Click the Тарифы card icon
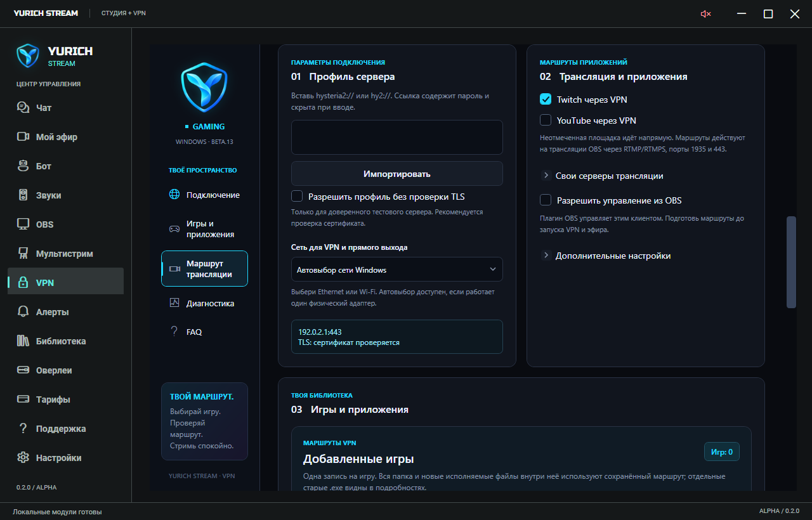The image size is (812, 520). (x=23, y=400)
